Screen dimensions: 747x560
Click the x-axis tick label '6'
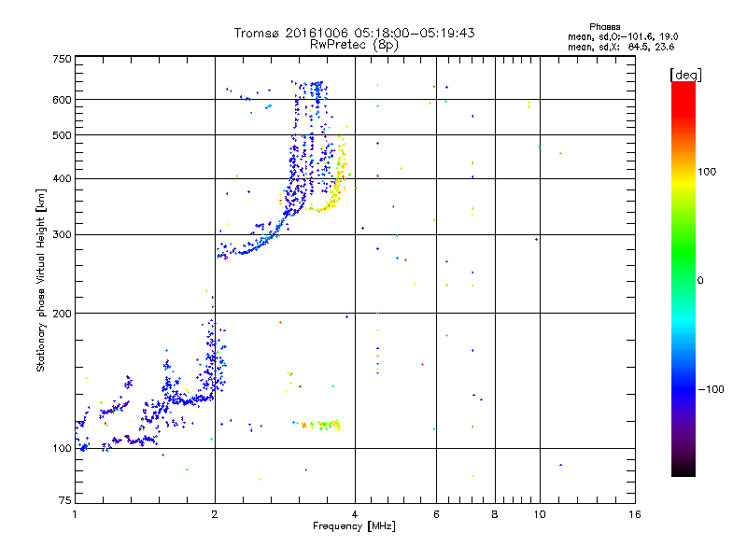click(x=436, y=514)
